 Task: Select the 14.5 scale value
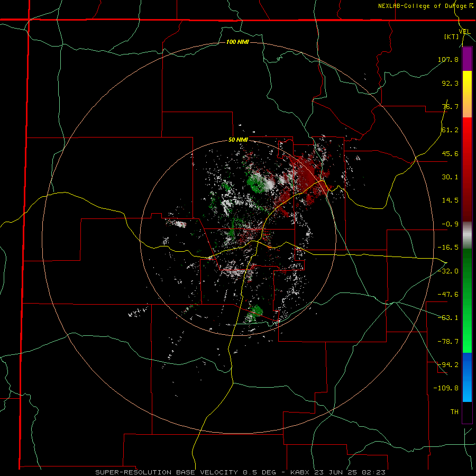(x=450, y=200)
